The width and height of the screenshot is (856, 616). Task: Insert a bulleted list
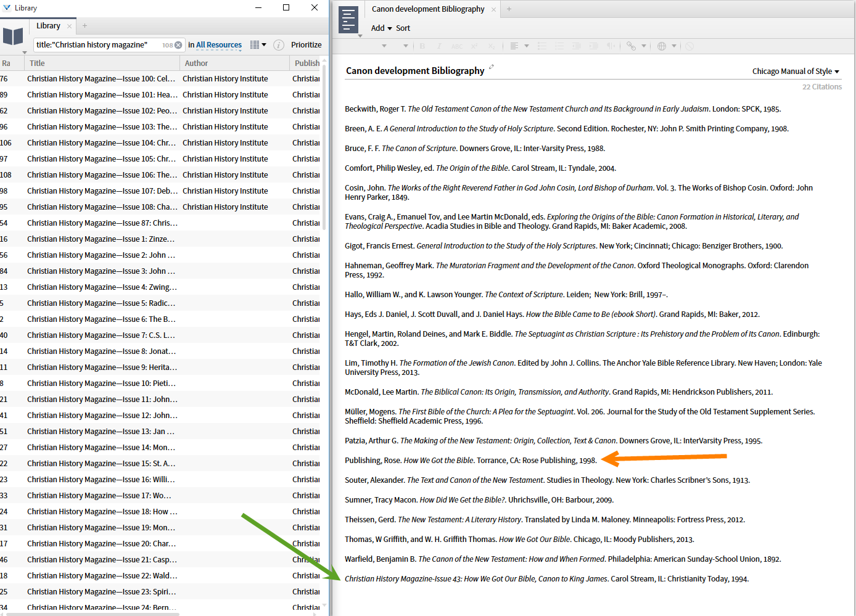pyautogui.click(x=542, y=46)
